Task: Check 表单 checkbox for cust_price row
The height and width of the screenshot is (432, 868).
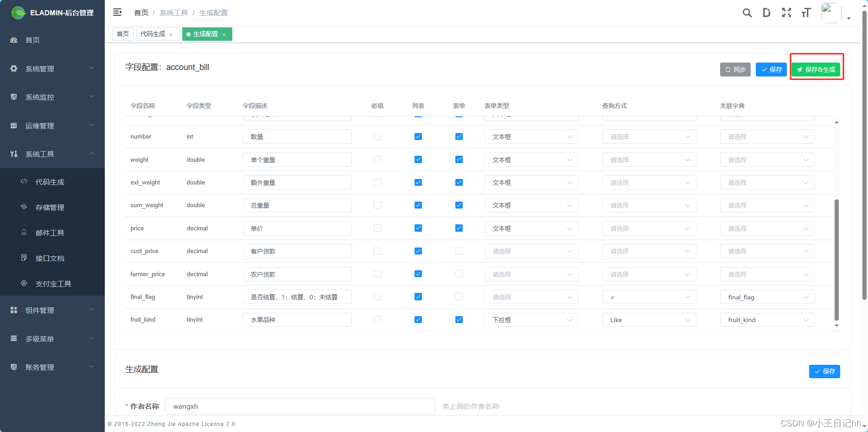Action: [x=459, y=251]
